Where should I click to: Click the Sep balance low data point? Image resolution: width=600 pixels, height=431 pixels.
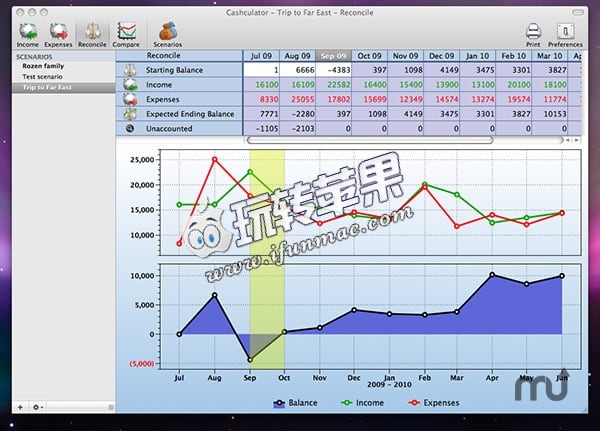click(250, 360)
